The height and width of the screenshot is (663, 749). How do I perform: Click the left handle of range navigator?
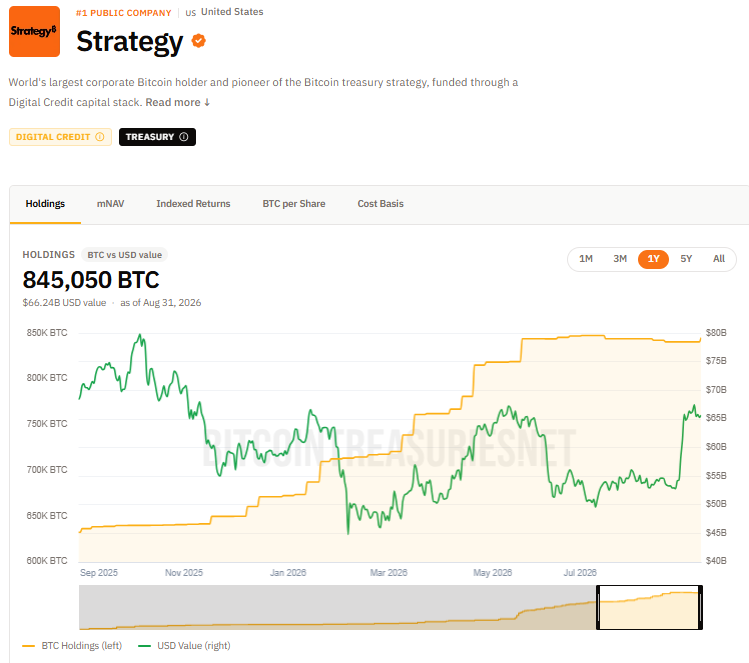598,607
